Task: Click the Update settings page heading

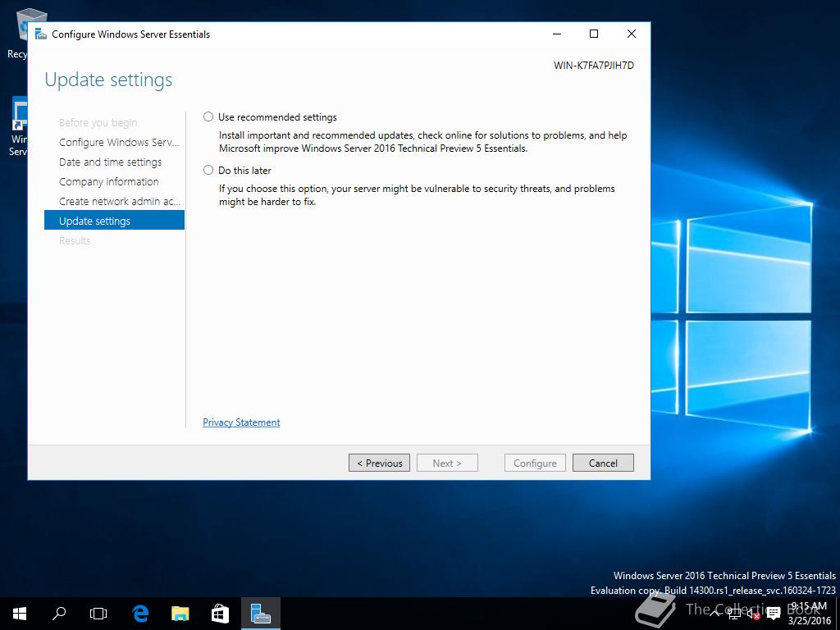Action: [109, 80]
